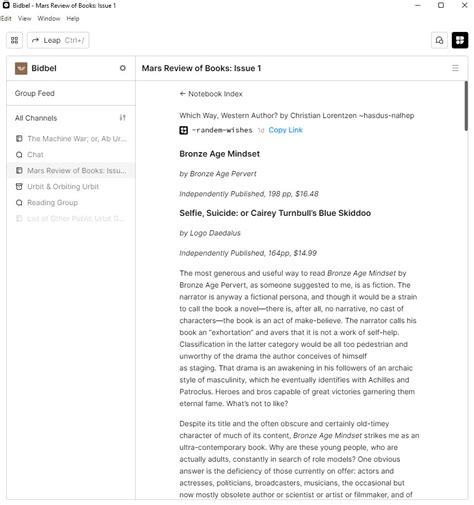Screen dimensions: 474x505
Task: Open the Leap search button
Action: 58,40
